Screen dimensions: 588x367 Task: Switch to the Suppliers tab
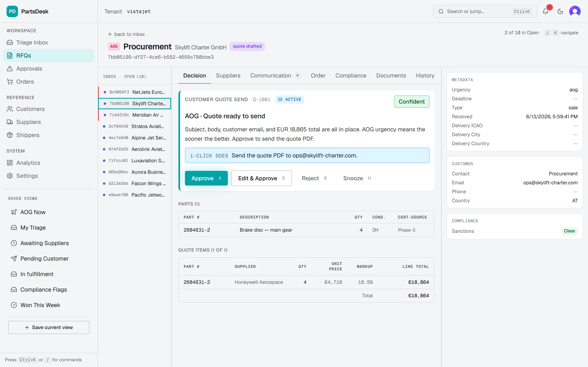[228, 76]
